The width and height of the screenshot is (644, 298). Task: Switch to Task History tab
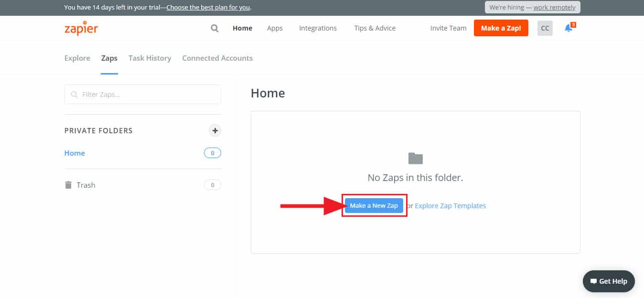coord(150,58)
